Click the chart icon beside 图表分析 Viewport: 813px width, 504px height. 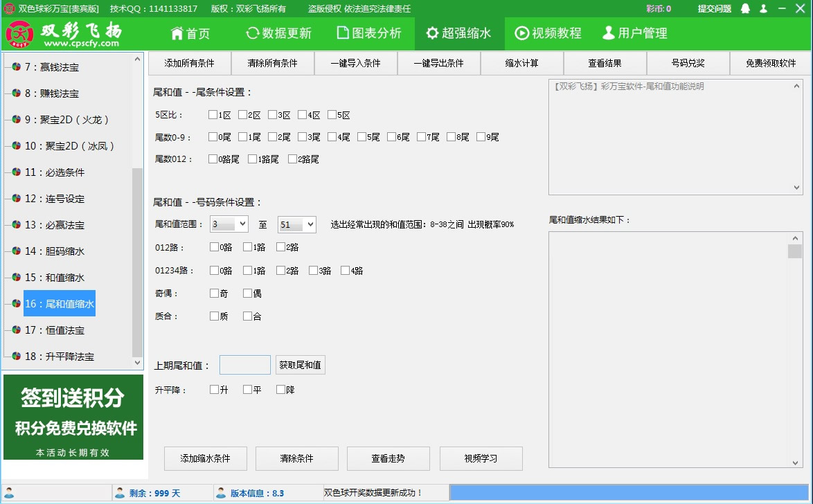point(341,33)
